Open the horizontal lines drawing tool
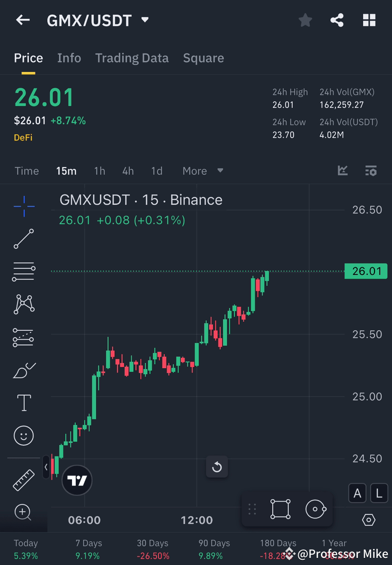 point(24,272)
